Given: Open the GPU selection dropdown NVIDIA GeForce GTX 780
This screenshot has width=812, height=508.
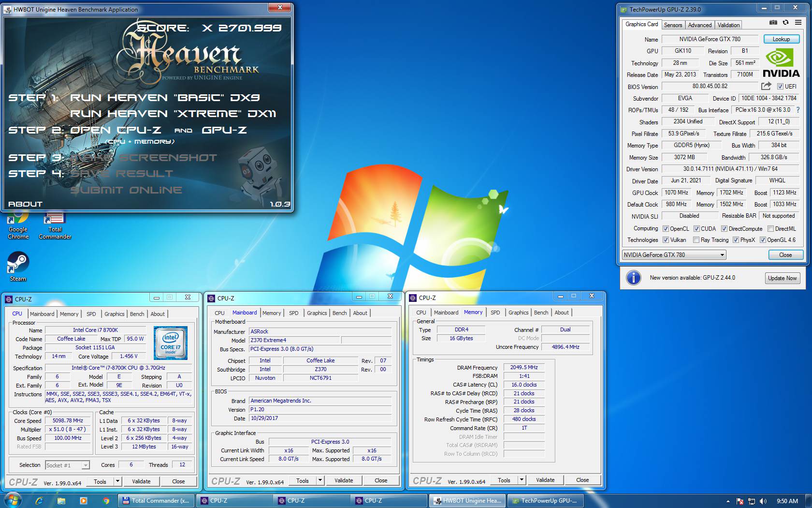Looking at the screenshot, I should [x=674, y=255].
